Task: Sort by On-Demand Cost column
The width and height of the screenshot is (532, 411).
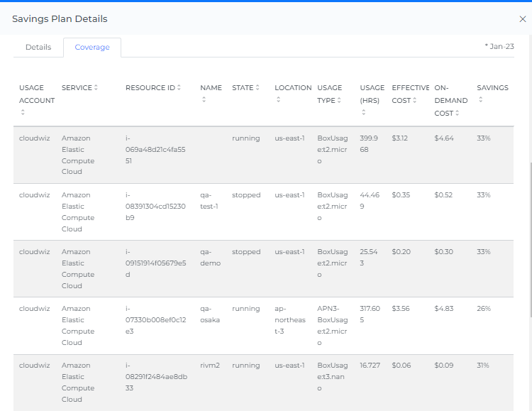Action: [x=457, y=113]
